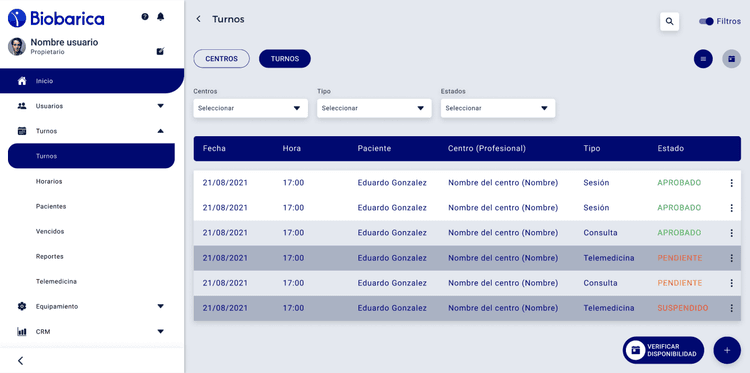Screen dimensions: 750x373
Task: Open options menu for second APROBADO Sesión row
Action: click(731, 208)
